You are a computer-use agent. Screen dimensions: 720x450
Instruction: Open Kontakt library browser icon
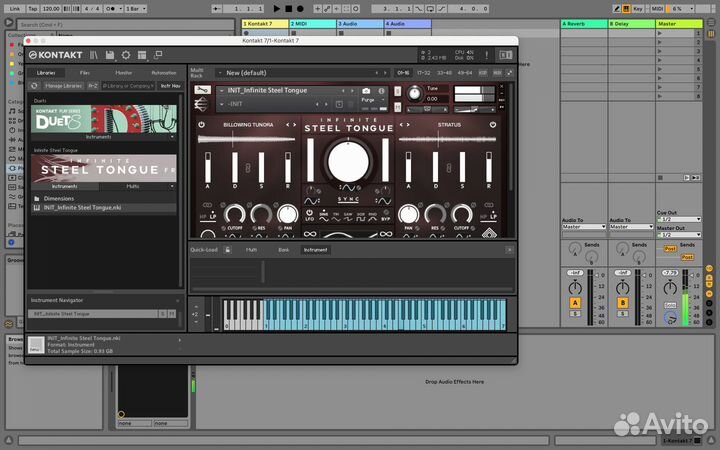pyautogui.click(x=94, y=55)
